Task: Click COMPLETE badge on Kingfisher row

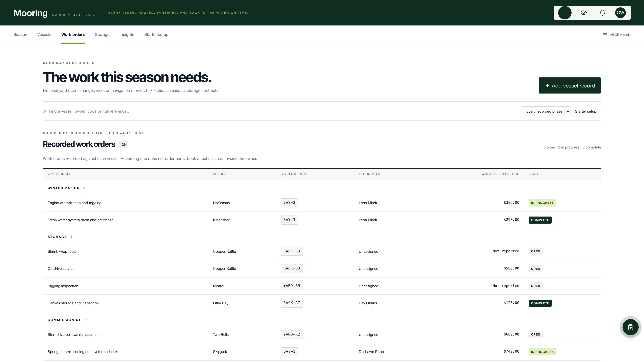Action: (x=540, y=220)
